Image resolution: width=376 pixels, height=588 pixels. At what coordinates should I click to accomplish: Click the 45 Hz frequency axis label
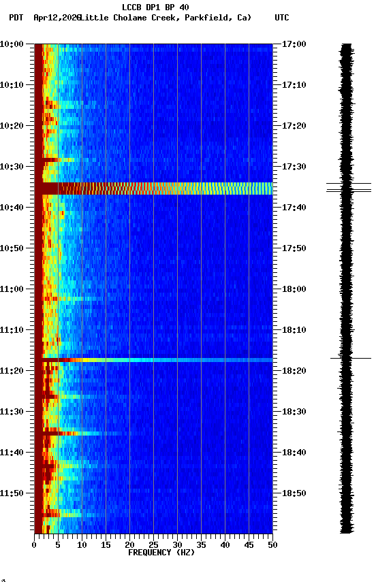(249, 545)
